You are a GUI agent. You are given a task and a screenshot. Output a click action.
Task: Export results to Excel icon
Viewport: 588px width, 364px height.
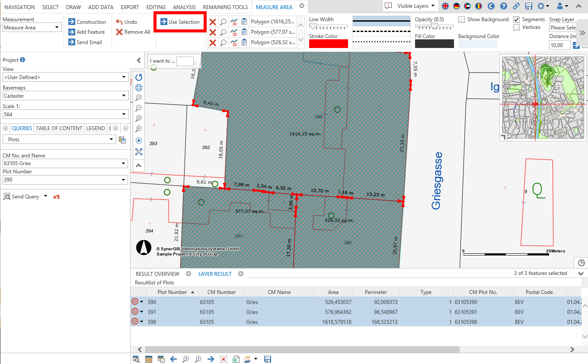[x=236, y=359]
